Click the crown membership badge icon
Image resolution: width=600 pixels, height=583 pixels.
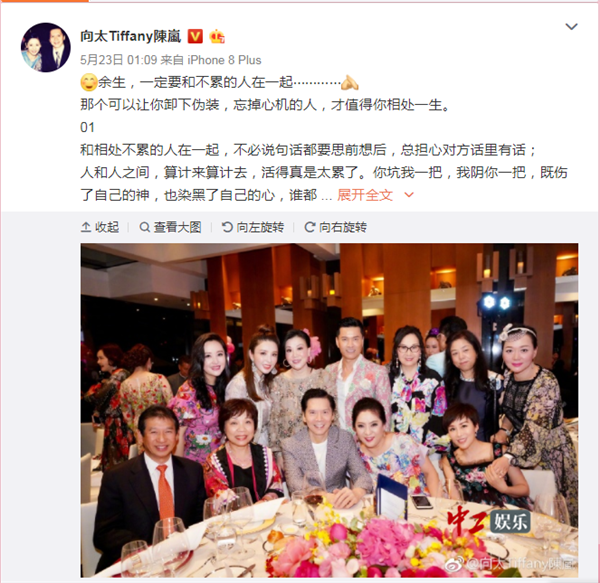pos(217,36)
